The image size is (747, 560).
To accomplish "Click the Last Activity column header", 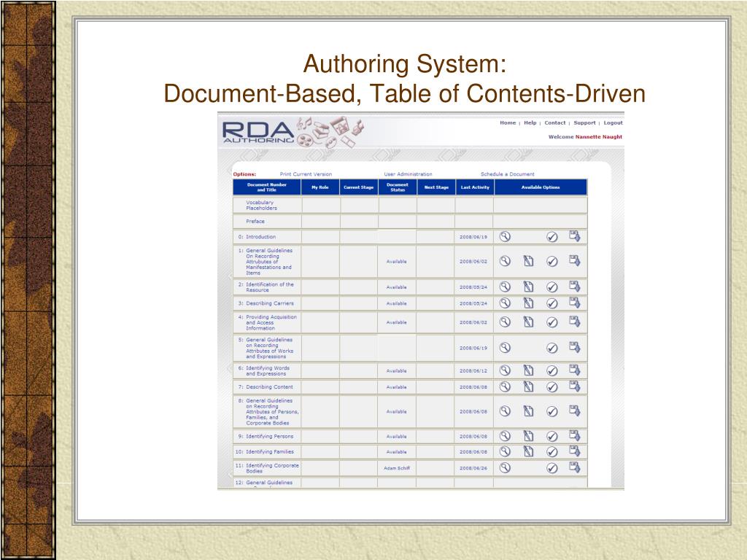I will coord(475,187).
